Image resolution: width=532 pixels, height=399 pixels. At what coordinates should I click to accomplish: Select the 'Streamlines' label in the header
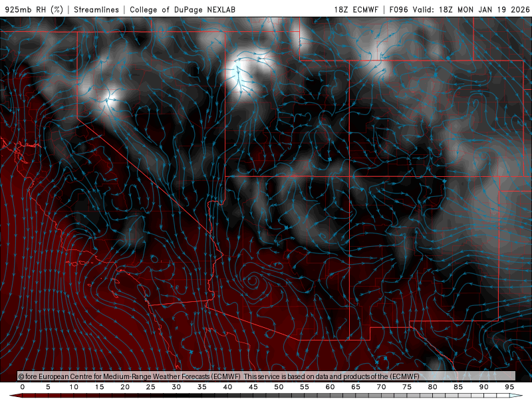pyautogui.click(x=96, y=9)
